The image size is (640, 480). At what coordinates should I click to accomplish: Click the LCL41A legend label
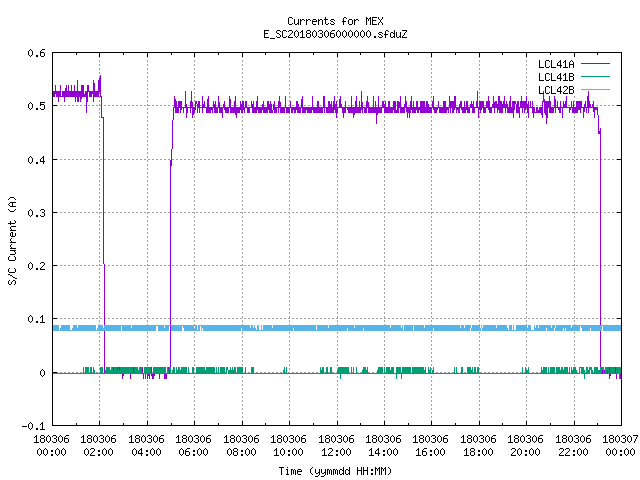pyautogui.click(x=556, y=64)
